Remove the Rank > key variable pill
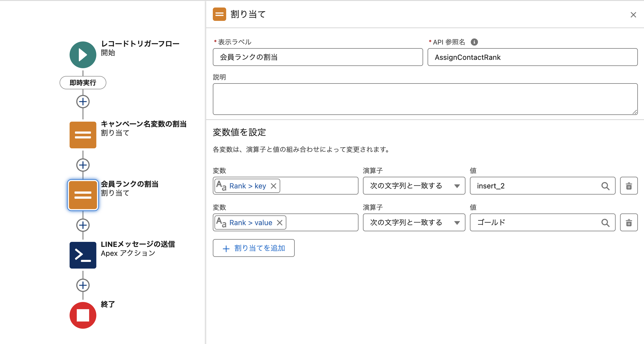 pos(274,186)
